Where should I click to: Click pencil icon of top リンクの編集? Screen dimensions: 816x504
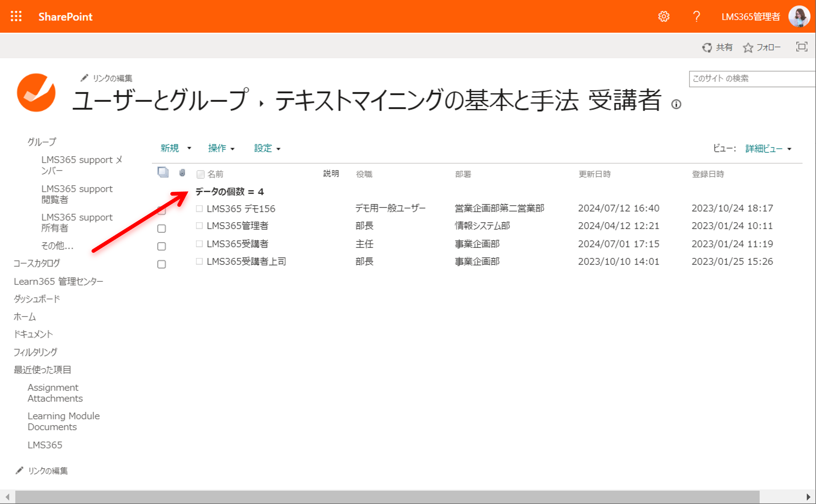click(x=84, y=78)
